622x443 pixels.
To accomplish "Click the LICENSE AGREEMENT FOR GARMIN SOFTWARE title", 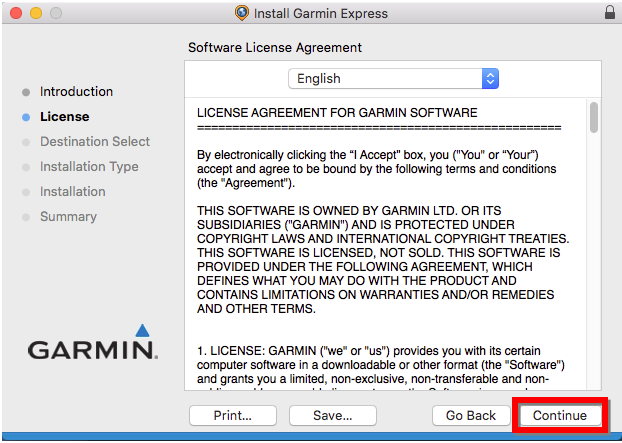I will tap(337, 113).
